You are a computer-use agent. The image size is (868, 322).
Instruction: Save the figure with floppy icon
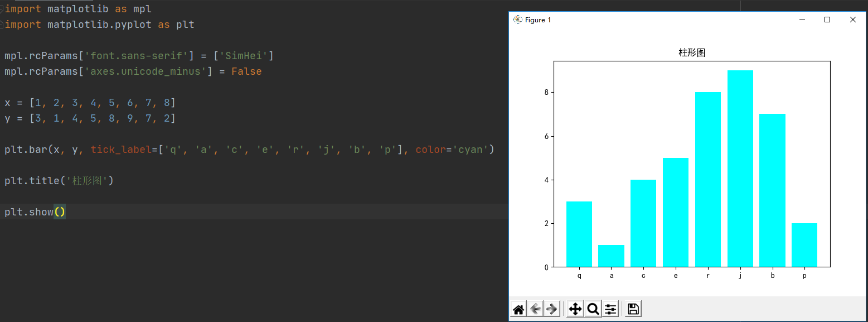pyautogui.click(x=633, y=309)
